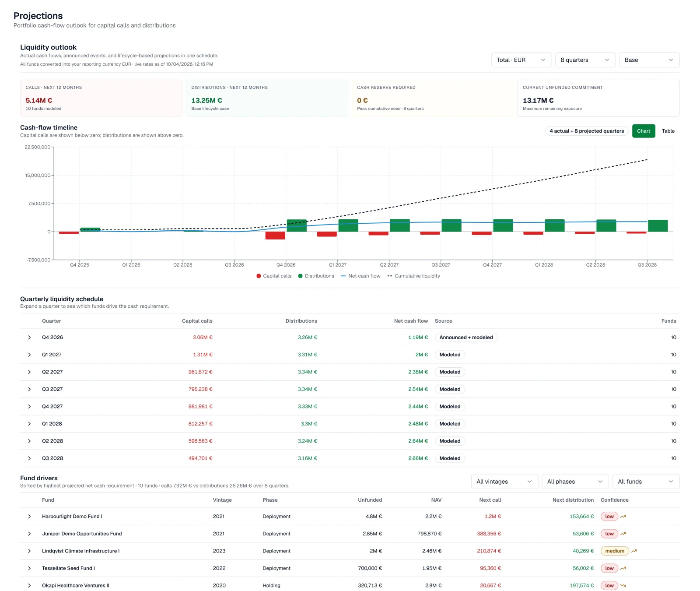
Task: Open the Base scenario dropdown
Action: (x=649, y=60)
